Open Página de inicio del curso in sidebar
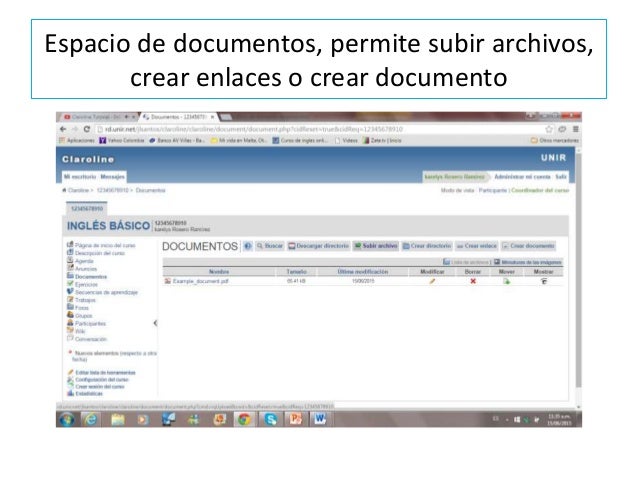This screenshot has width=638, height=479. pos(105,245)
